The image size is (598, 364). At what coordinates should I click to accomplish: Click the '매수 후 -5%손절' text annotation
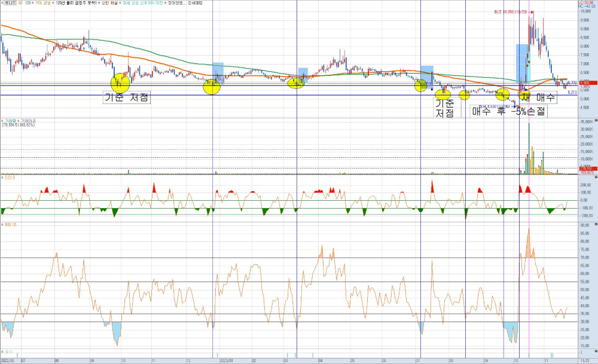coord(509,111)
